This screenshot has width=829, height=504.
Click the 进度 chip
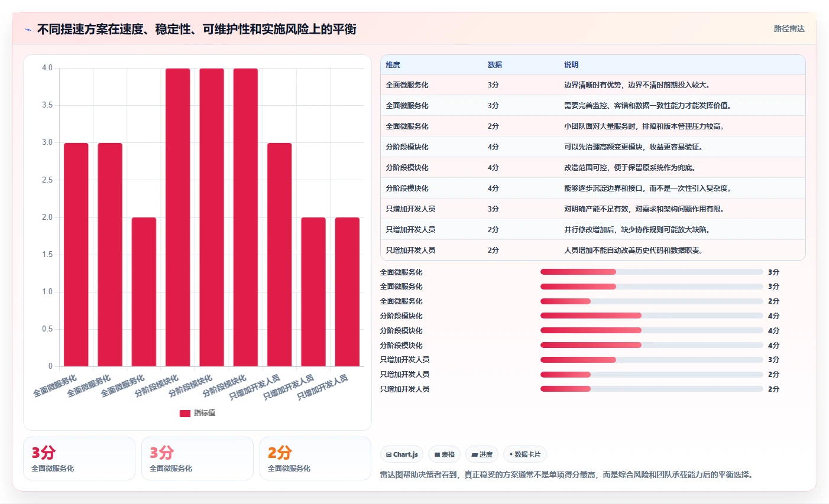pyautogui.click(x=482, y=454)
